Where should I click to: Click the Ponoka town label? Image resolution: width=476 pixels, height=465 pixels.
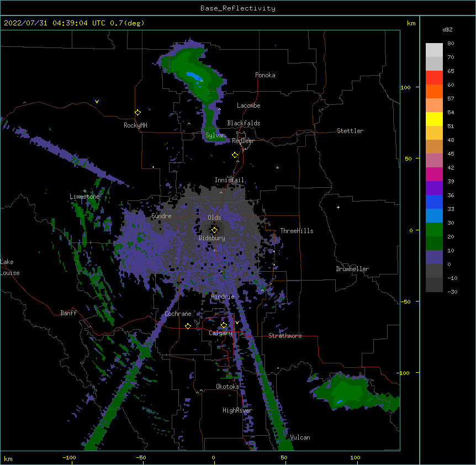coord(265,75)
